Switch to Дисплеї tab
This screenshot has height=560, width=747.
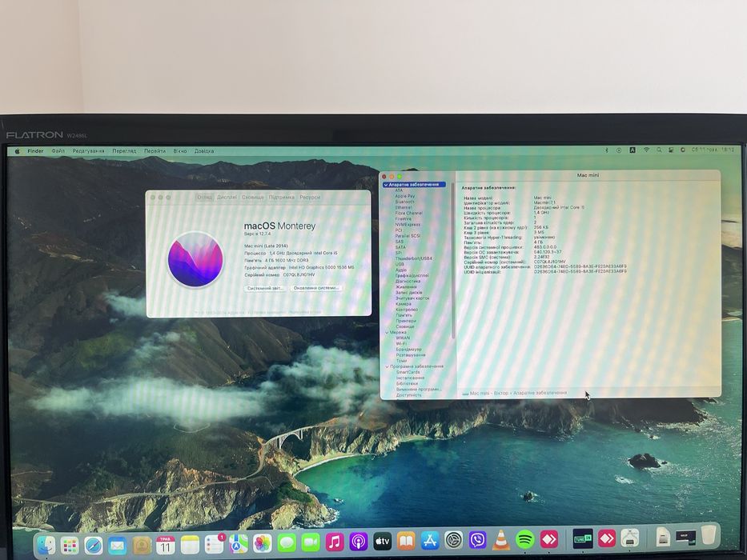coord(227,197)
